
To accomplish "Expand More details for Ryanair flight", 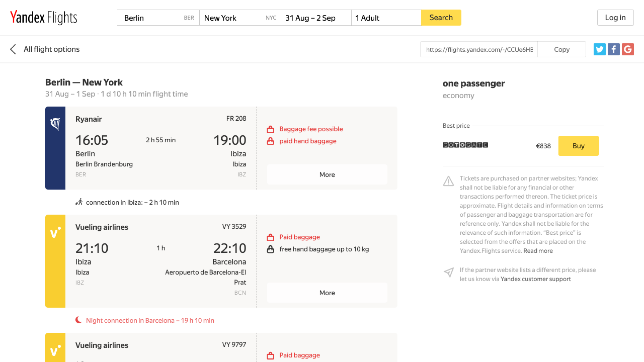I will (x=327, y=175).
